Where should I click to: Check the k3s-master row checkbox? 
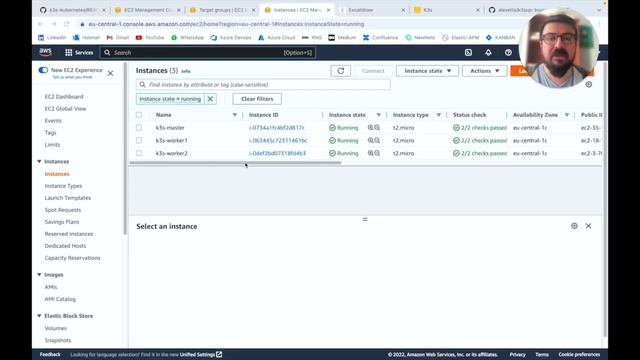point(139,128)
